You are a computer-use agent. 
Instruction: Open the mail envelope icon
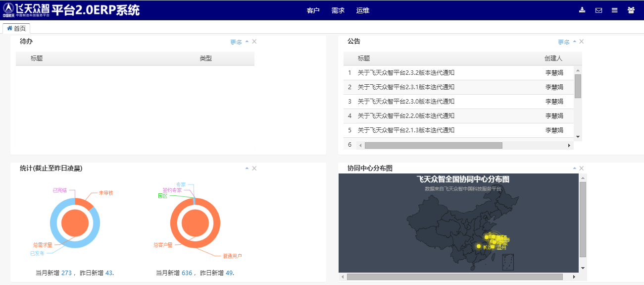point(598,10)
